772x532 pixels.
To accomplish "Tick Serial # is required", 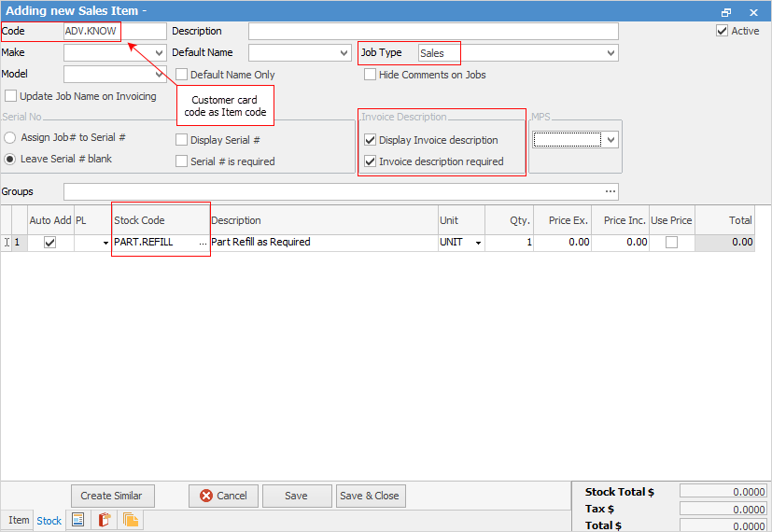I will tap(182, 161).
